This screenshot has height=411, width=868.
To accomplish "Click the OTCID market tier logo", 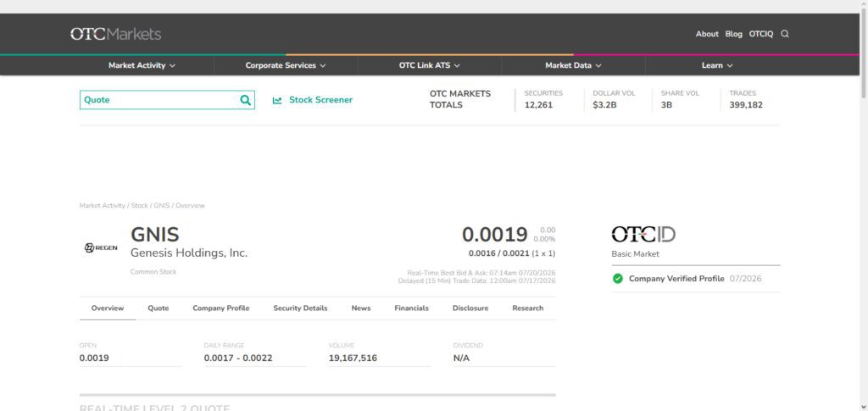I will pyautogui.click(x=643, y=235).
